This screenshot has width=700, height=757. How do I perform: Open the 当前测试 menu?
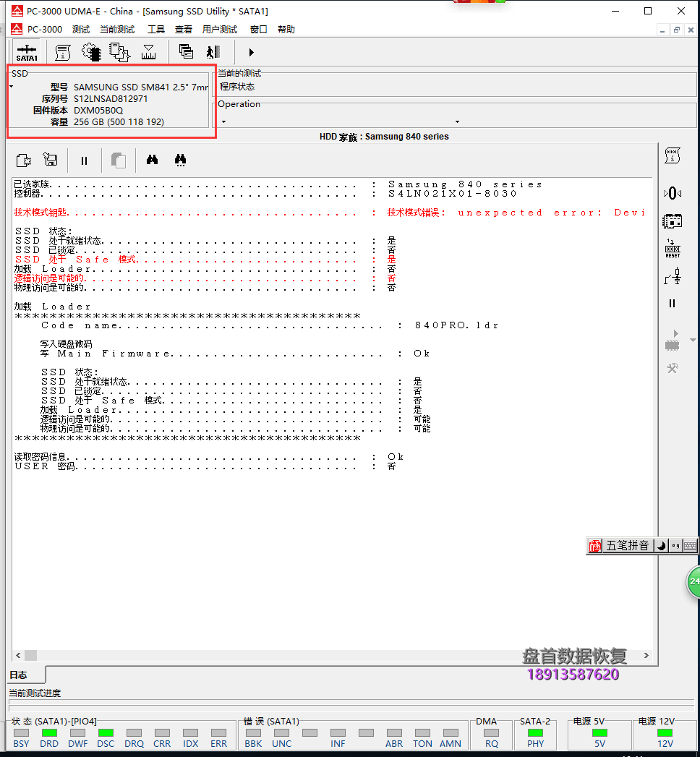(117, 30)
